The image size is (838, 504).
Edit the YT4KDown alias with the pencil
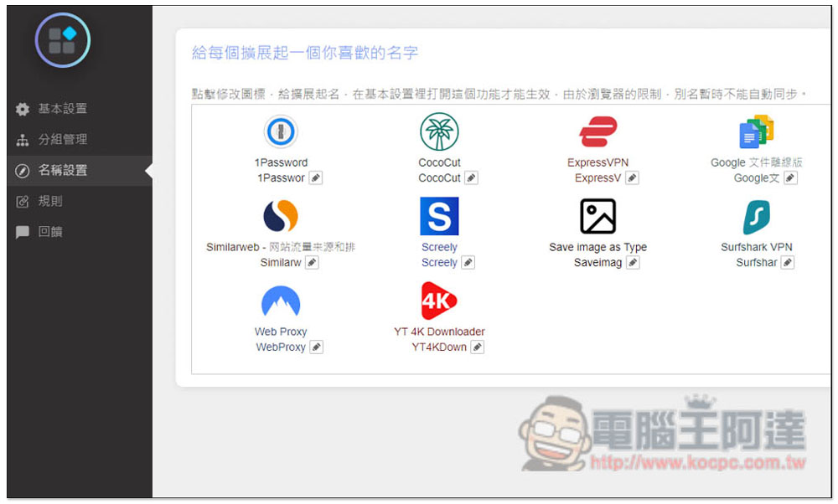(478, 347)
